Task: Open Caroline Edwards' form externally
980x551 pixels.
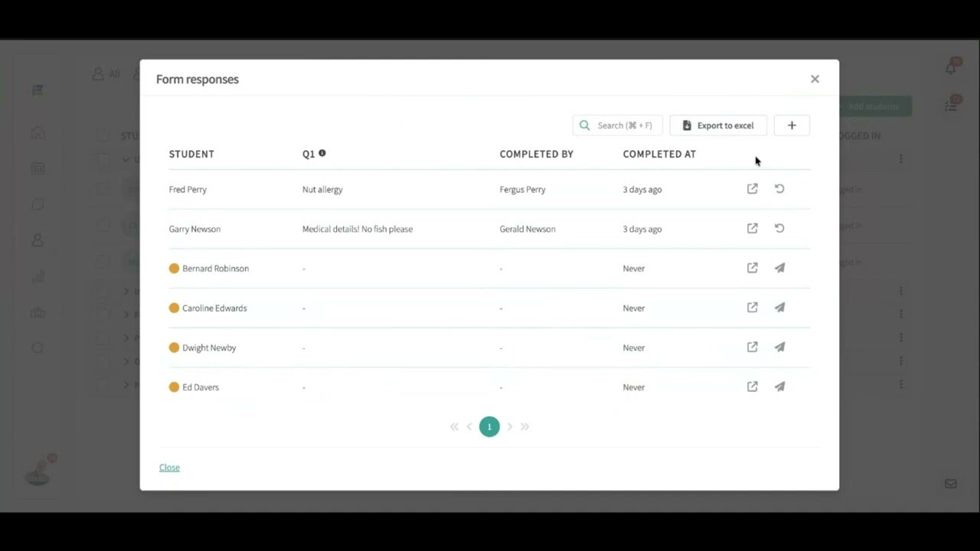Action: click(x=753, y=308)
